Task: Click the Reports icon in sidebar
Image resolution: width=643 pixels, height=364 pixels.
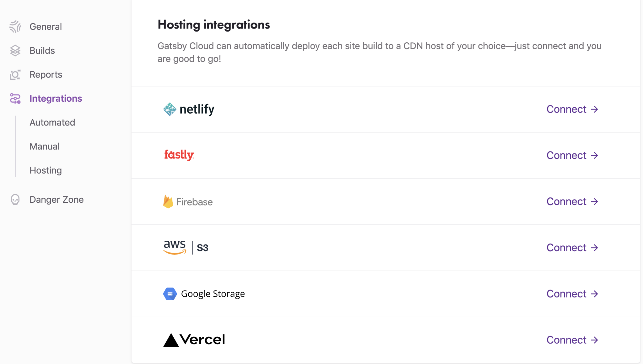Action: coord(15,75)
